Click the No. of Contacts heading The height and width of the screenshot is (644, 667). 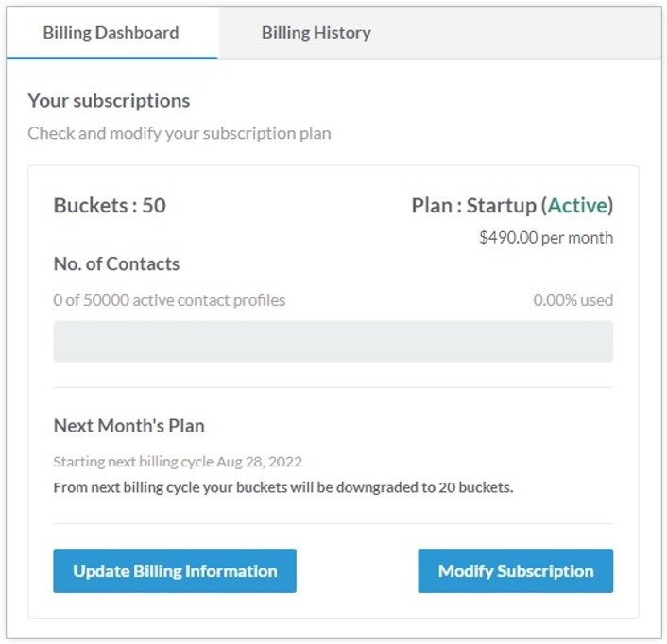(116, 264)
